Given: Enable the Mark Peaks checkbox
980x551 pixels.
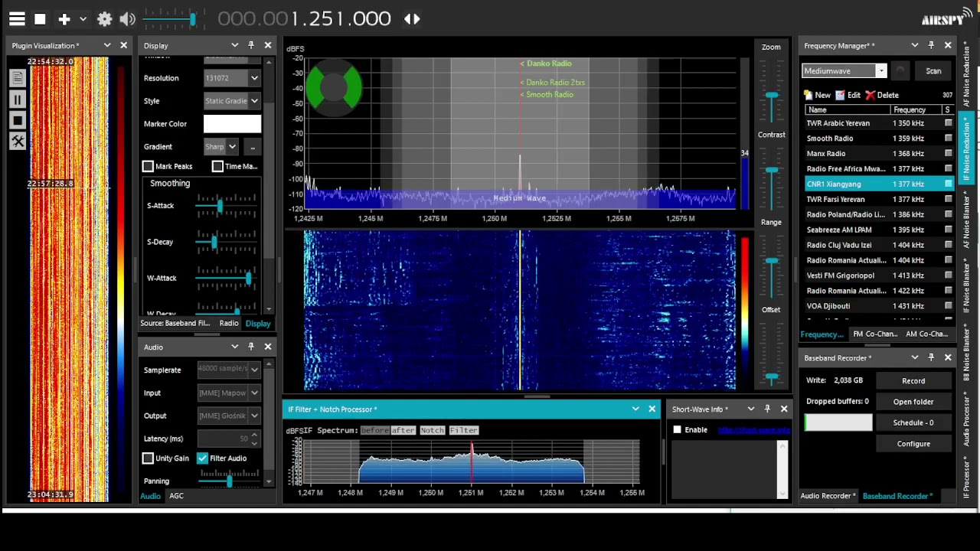Looking at the screenshot, I should 148,166.
